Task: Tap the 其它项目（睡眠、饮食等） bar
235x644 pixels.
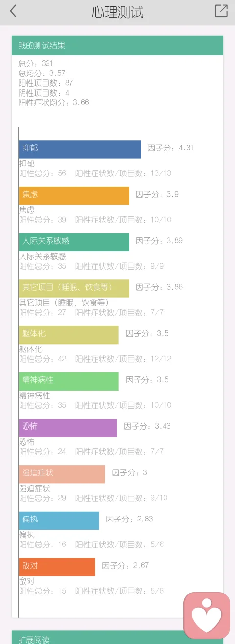Action: (74, 288)
